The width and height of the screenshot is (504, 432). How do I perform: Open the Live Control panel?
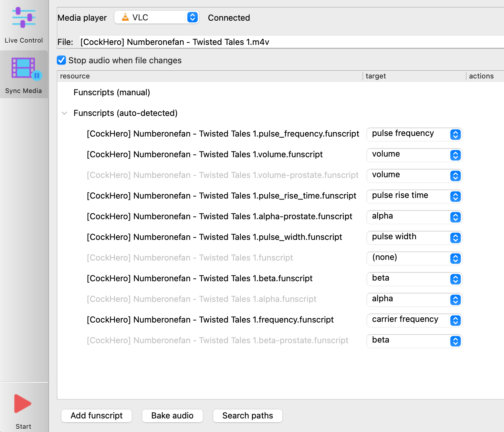tap(24, 25)
